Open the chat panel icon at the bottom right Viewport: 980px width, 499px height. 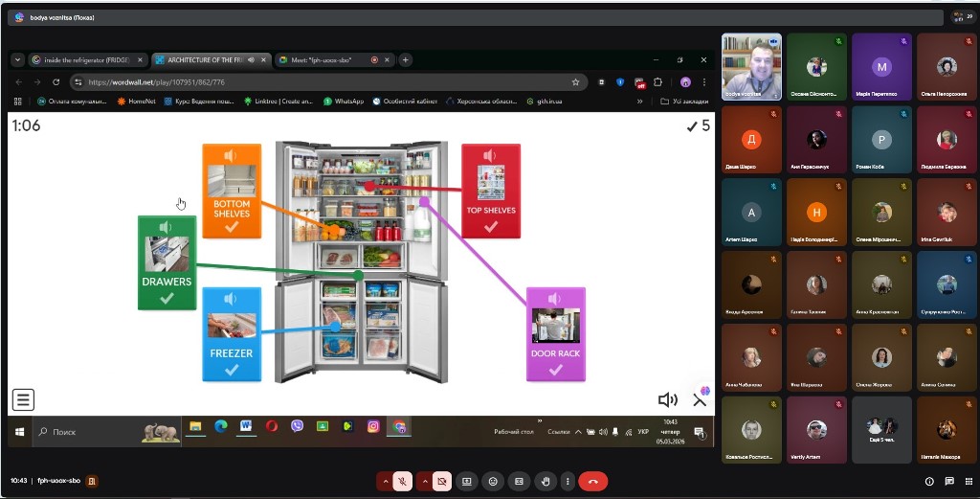(x=949, y=481)
